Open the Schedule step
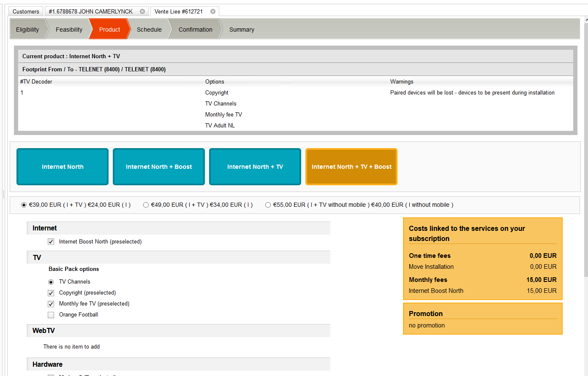 coord(149,30)
